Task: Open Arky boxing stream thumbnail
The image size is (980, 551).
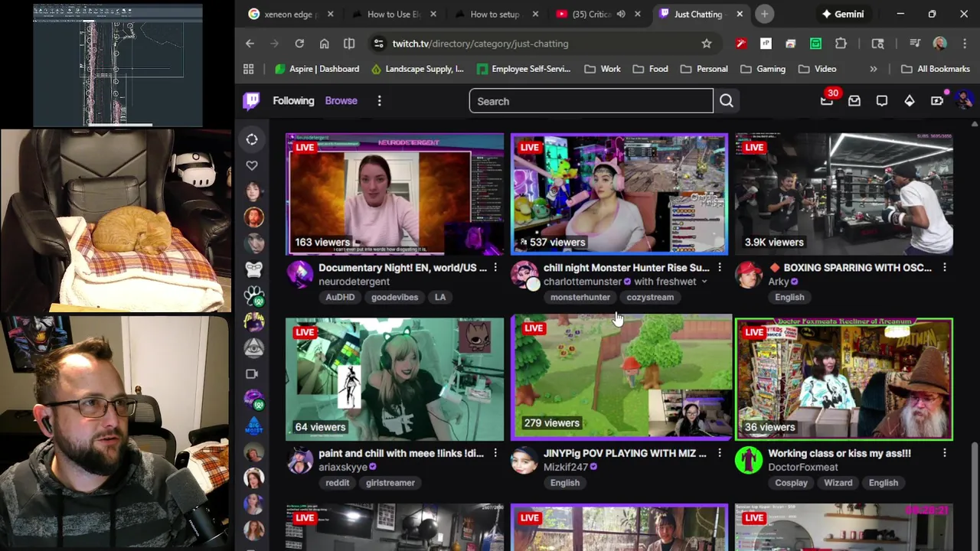Action: tap(844, 194)
